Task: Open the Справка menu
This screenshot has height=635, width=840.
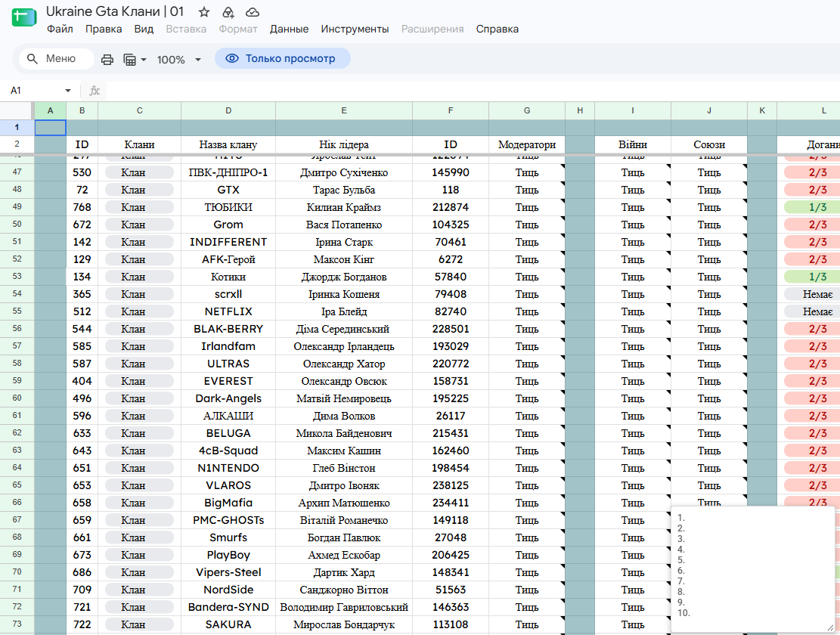Action: point(497,29)
